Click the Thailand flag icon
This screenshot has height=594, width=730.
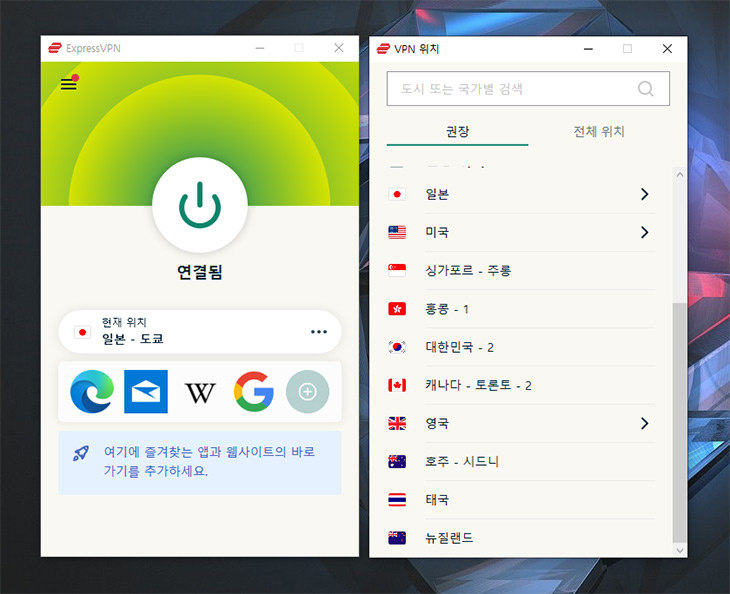tap(397, 500)
